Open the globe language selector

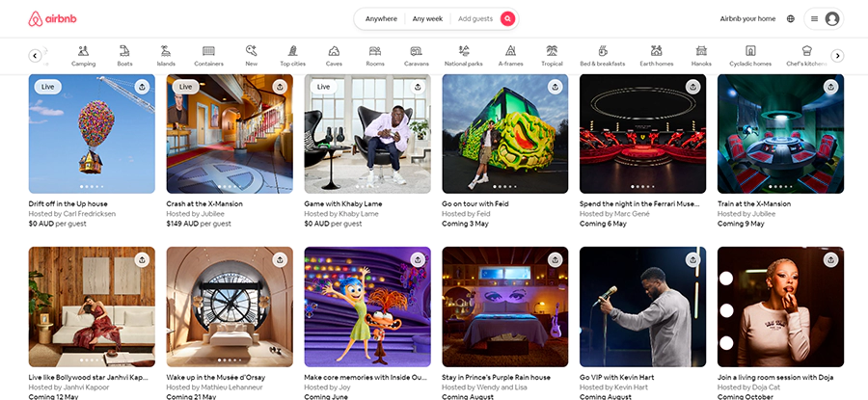click(791, 19)
